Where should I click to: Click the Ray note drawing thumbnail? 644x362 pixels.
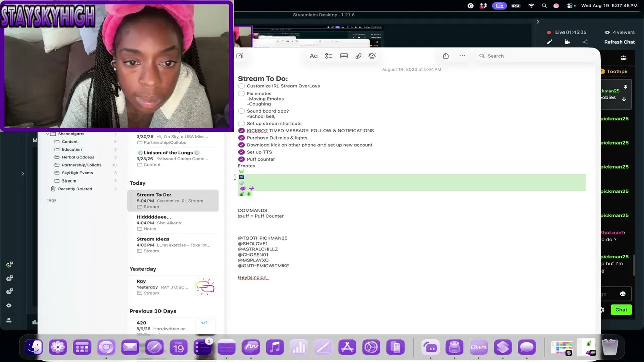pyautogui.click(x=205, y=287)
